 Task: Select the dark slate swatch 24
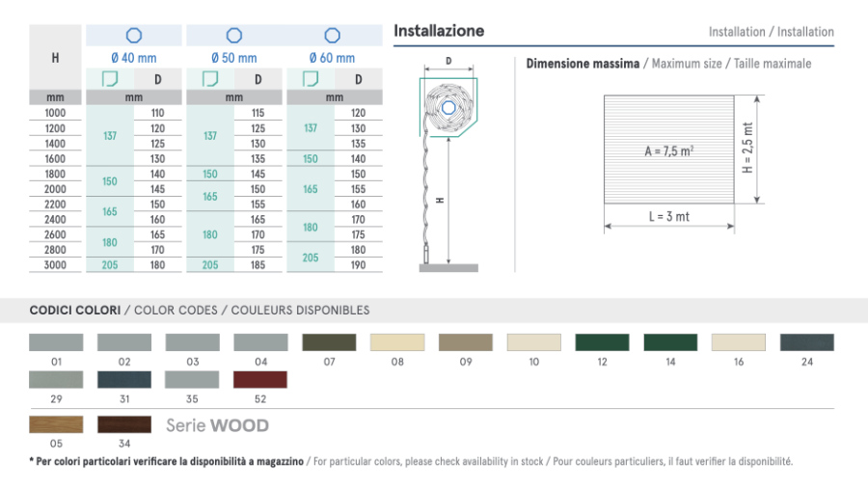(807, 342)
